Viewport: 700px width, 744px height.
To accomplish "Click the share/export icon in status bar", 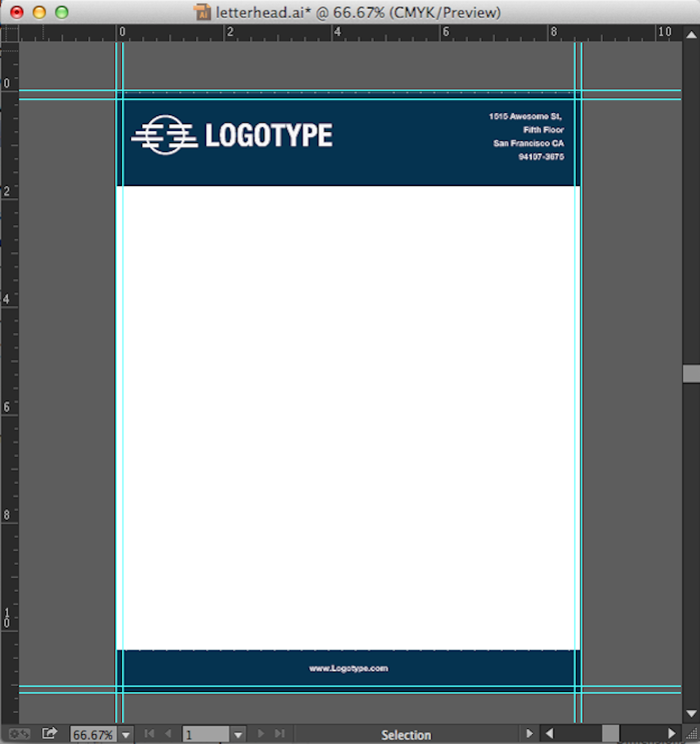I will (x=50, y=733).
